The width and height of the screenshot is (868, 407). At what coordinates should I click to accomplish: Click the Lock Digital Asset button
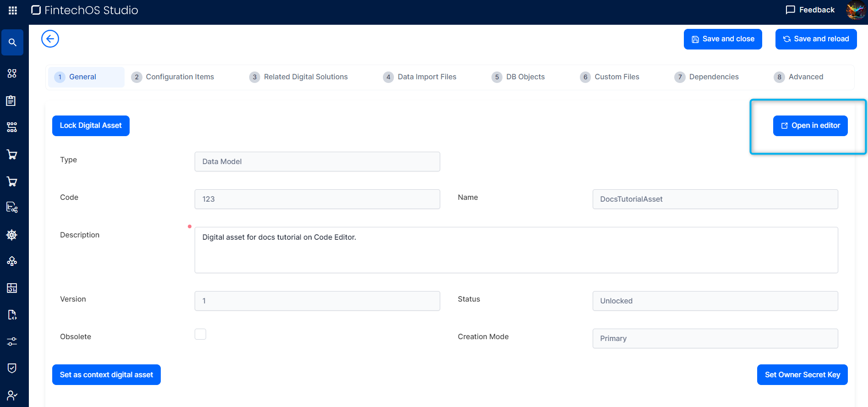coord(91,126)
